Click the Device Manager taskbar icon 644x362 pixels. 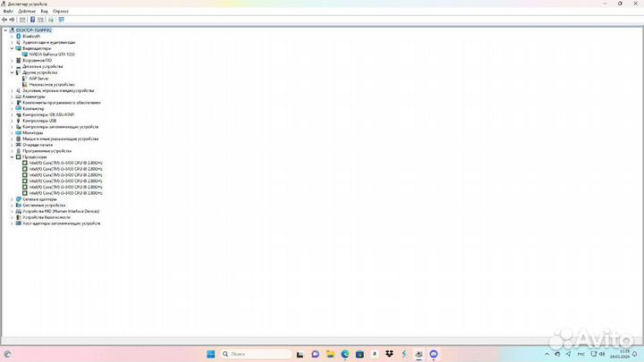click(x=419, y=354)
